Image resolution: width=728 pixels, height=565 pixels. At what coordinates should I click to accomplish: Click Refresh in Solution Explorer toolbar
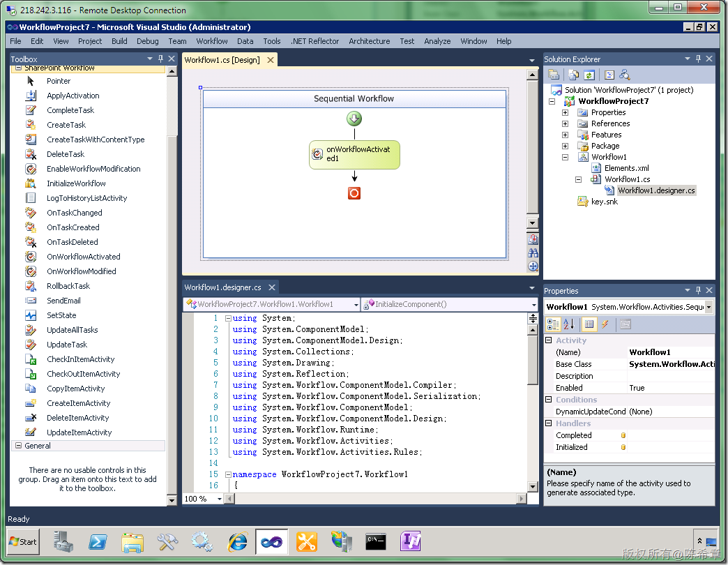pyautogui.click(x=589, y=75)
